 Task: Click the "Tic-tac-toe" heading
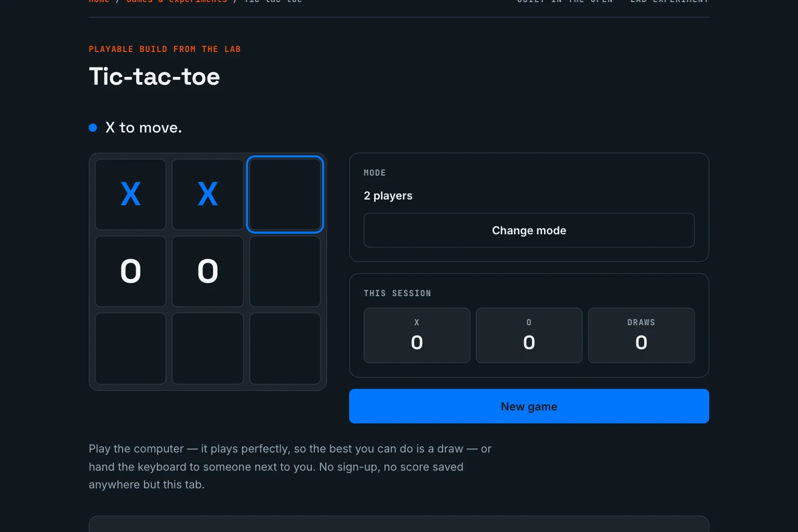point(154,77)
